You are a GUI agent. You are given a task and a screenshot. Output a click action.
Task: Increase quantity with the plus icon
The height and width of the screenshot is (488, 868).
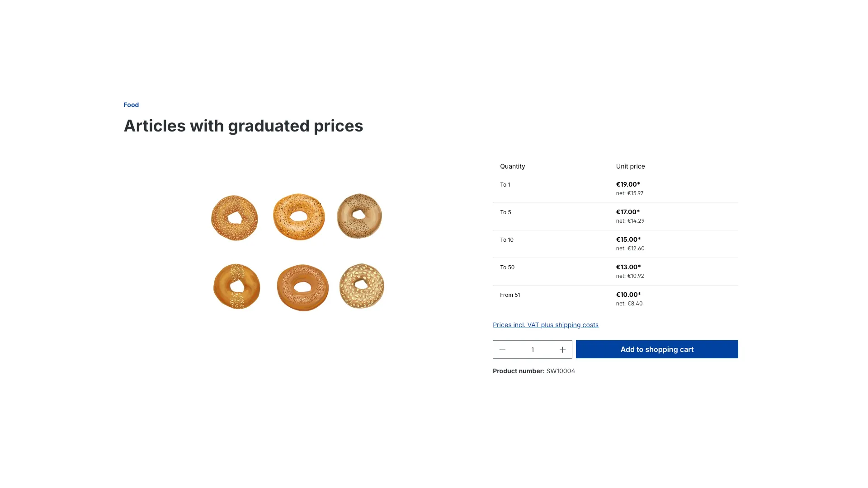(x=562, y=350)
